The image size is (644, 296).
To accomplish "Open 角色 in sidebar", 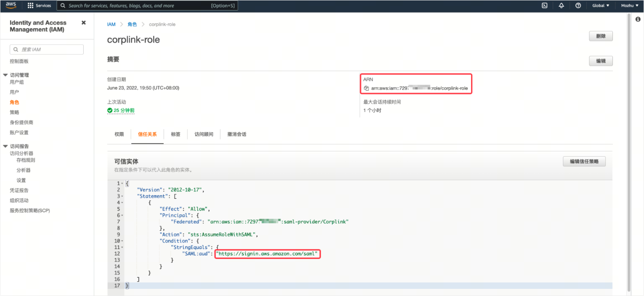I will [x=14, y=102].
